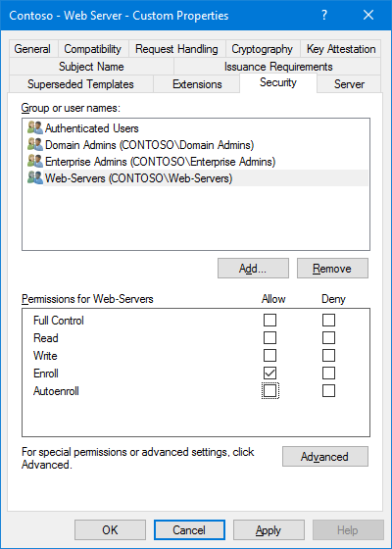Apply the template changes

[x=269, y=530]
